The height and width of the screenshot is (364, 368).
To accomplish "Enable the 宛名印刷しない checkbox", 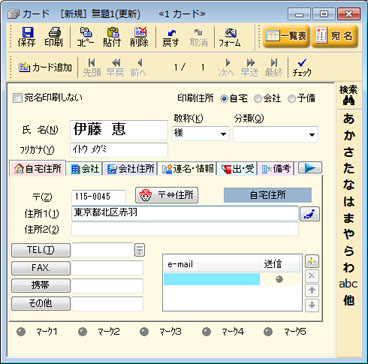I will click(x=16, y=98).
